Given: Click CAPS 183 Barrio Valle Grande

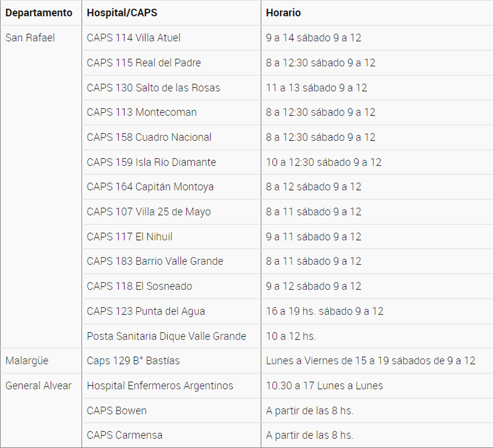Looking at the screenshot, I should tap(155, 261).
